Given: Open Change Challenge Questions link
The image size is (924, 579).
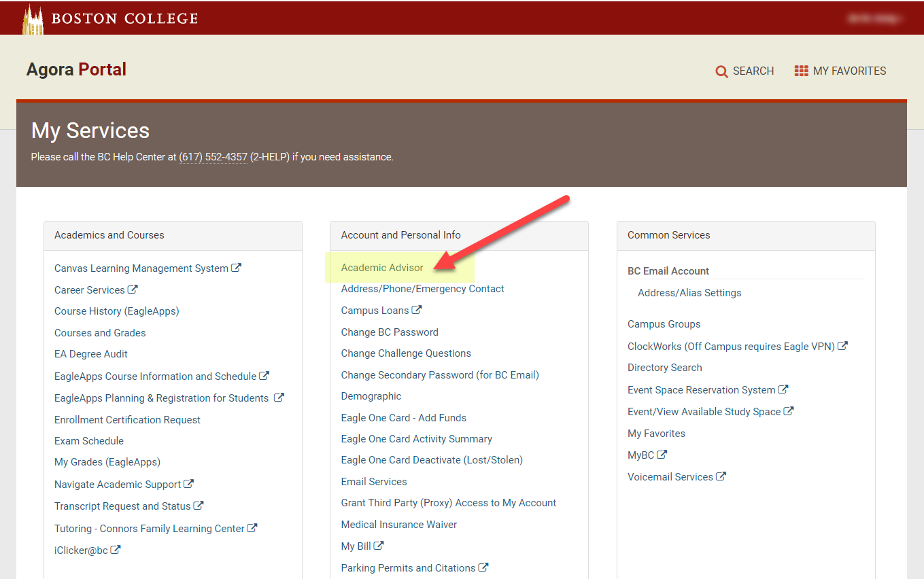Looking at the screenshot, I should coord(406,353).
